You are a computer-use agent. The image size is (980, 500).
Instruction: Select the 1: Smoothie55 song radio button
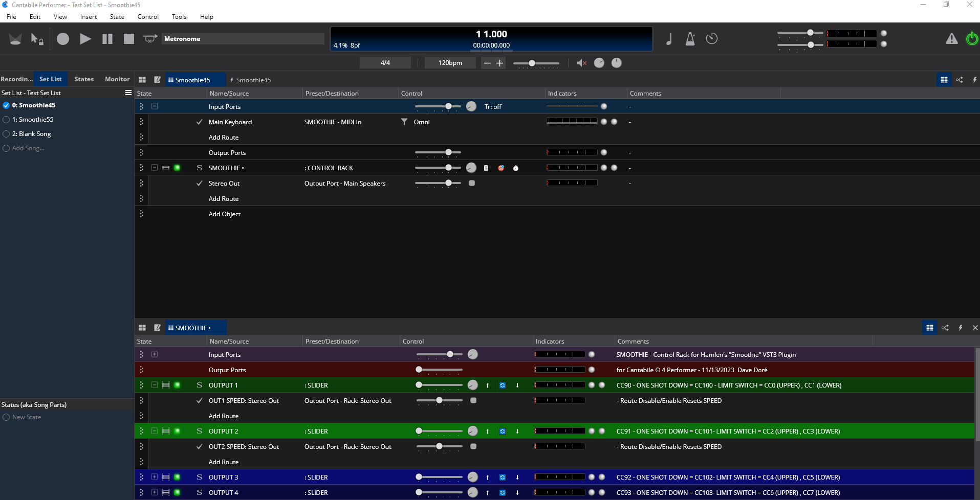pyautogui.click(x=6, y=120)
